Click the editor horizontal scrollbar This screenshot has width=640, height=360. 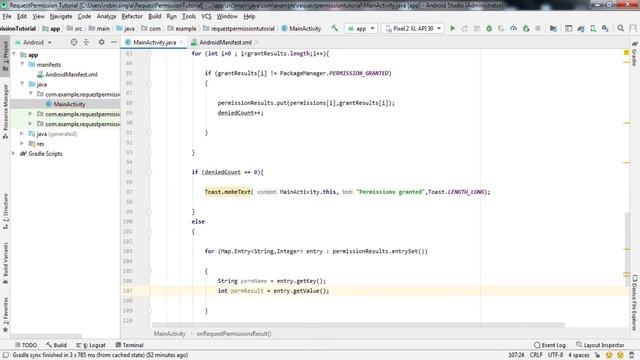(x=358, y=325)
